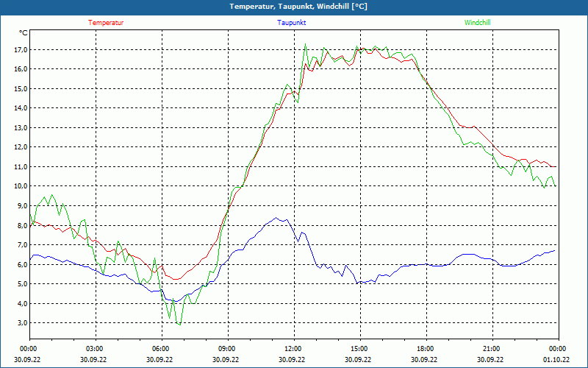
Task: Click the green Windchill legend label
Action: tap(477, 23)
